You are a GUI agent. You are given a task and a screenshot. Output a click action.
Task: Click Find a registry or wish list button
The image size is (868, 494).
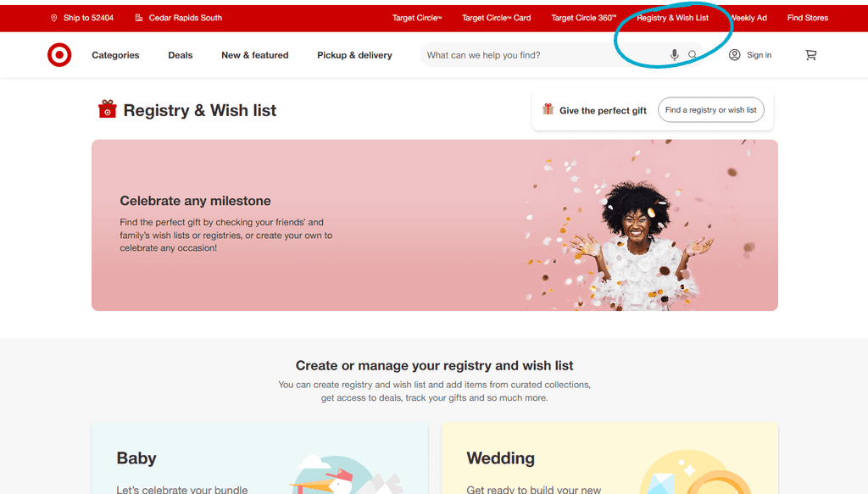click(710, 109)
